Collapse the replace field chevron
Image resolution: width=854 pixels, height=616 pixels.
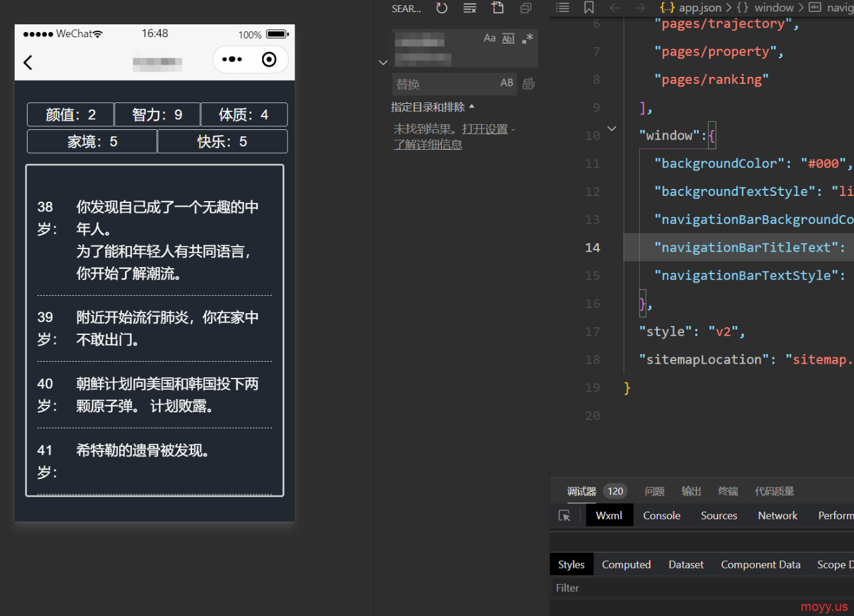(x=383, y=63)
